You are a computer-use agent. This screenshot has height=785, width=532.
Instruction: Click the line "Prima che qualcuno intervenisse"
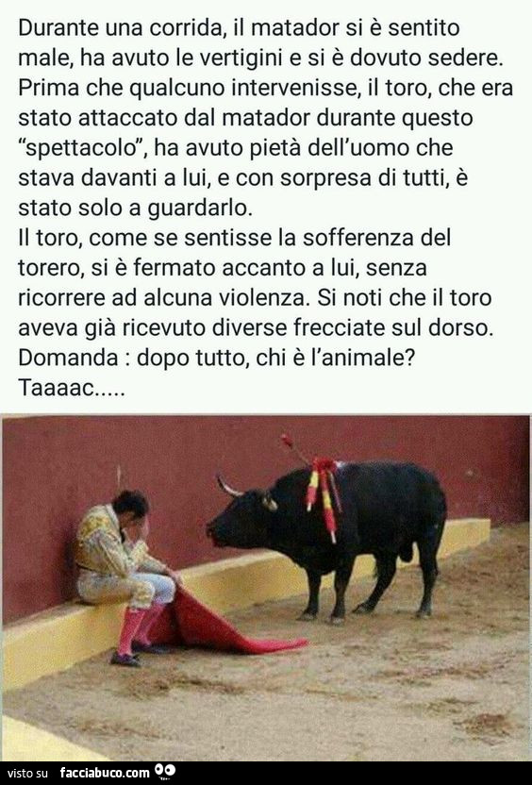click(x=265, y=88)
